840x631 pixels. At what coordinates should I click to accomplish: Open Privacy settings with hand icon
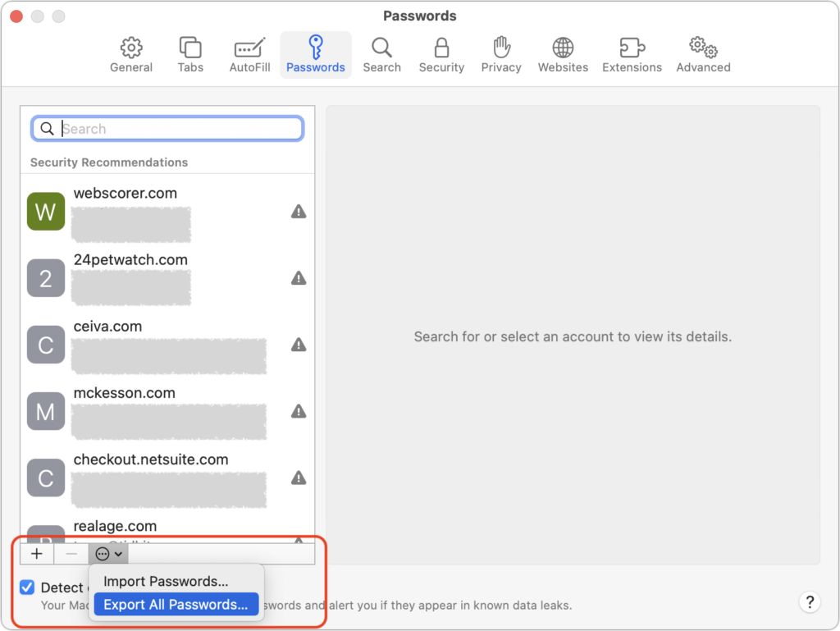[501, 55]
